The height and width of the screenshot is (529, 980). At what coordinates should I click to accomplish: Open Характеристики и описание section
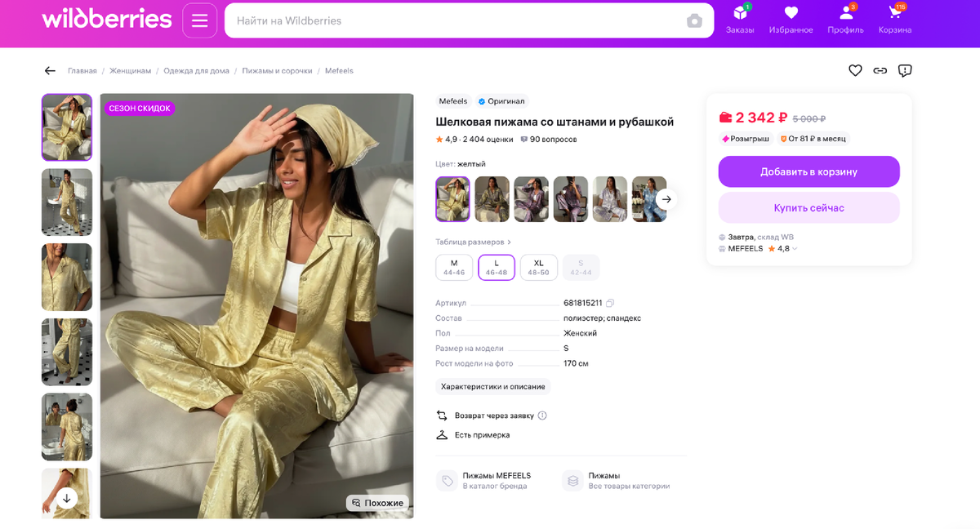493,386
